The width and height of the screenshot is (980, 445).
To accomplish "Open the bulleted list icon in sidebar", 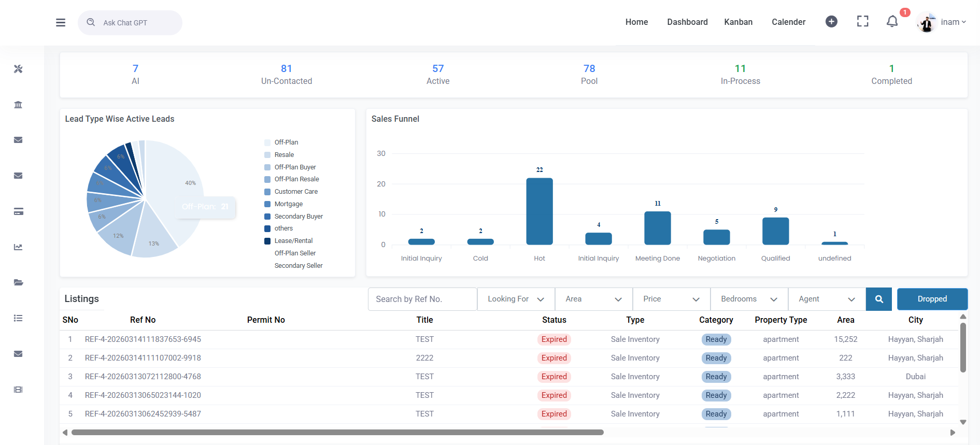I will (x=18, y=318).
